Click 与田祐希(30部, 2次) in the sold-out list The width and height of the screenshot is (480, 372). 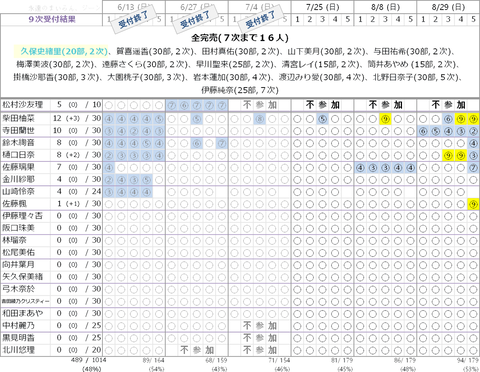point(411,51)
